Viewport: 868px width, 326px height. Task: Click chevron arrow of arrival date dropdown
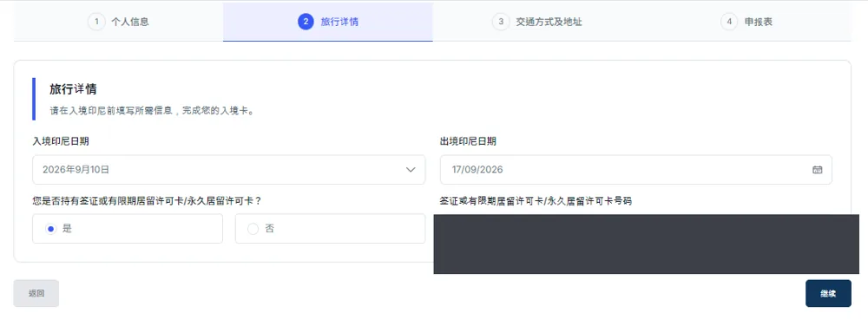pyautogui.click(x=411, y=170)
